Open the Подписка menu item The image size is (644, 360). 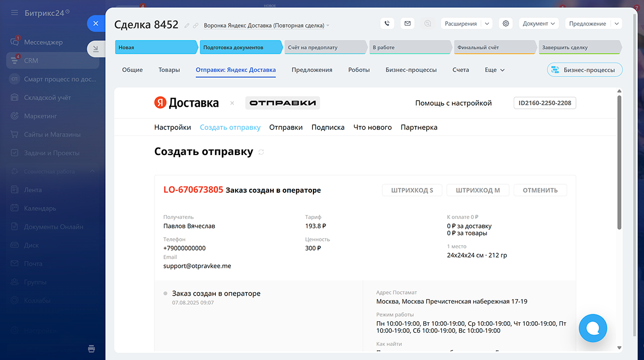point(328,127)
